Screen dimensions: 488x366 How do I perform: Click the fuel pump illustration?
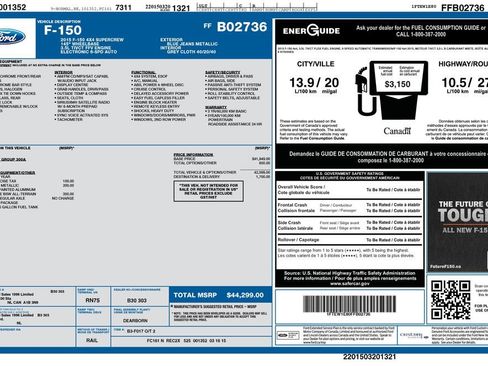(391, 90)
